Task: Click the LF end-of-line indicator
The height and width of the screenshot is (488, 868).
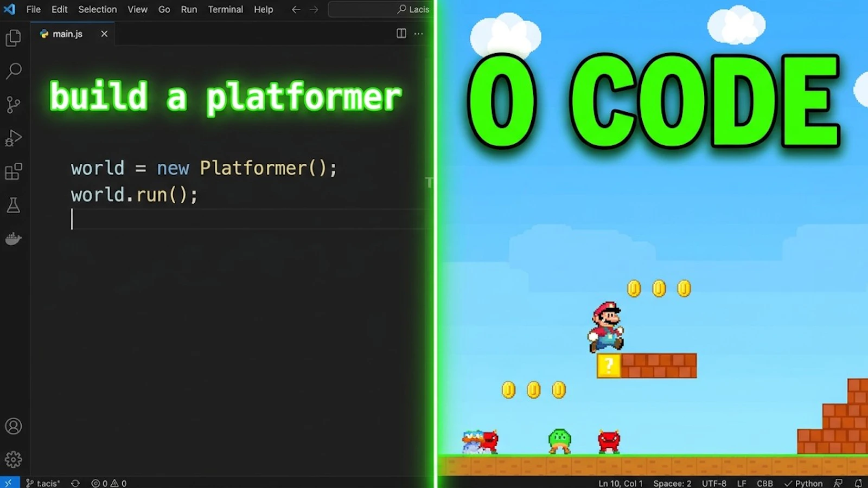Action: click(742, 483)
